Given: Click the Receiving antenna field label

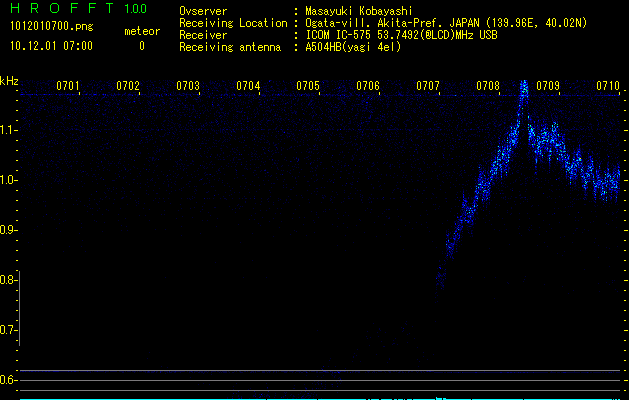Looking at the screenshot, I should click(x=230, y=47).
